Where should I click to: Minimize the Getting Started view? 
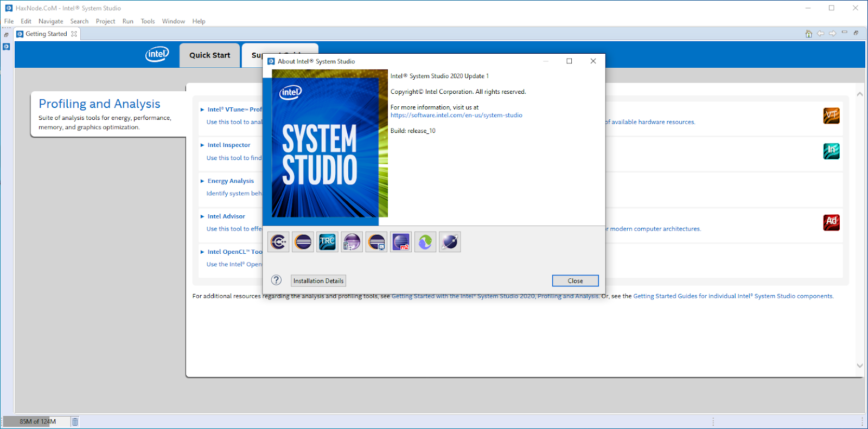click(845, 33)
